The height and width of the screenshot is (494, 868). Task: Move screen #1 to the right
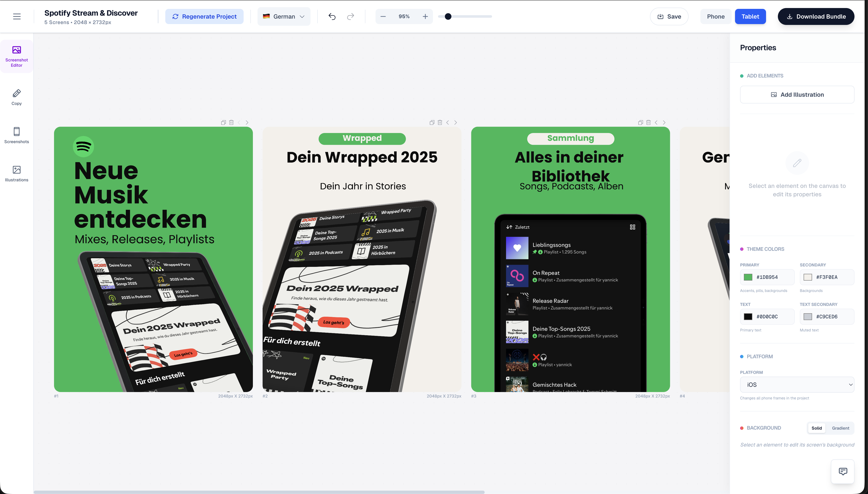tap(247, 122)
